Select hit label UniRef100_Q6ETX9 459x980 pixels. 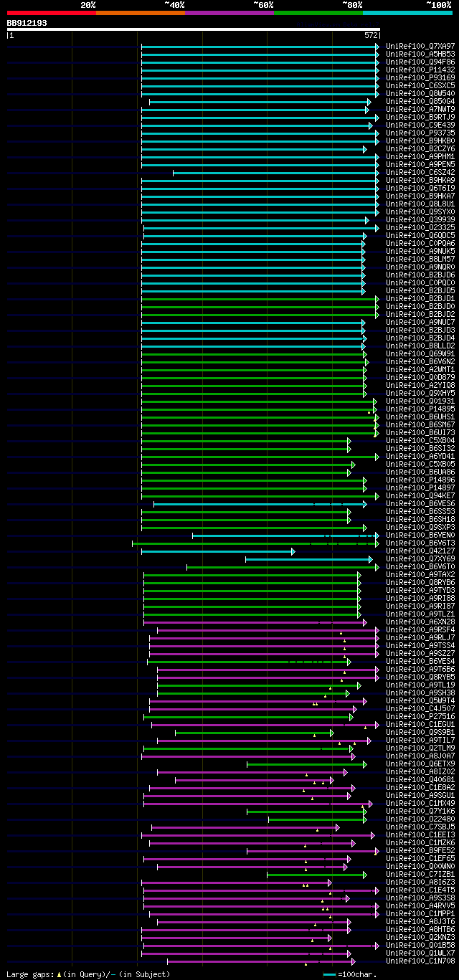[x=420, y=763]
